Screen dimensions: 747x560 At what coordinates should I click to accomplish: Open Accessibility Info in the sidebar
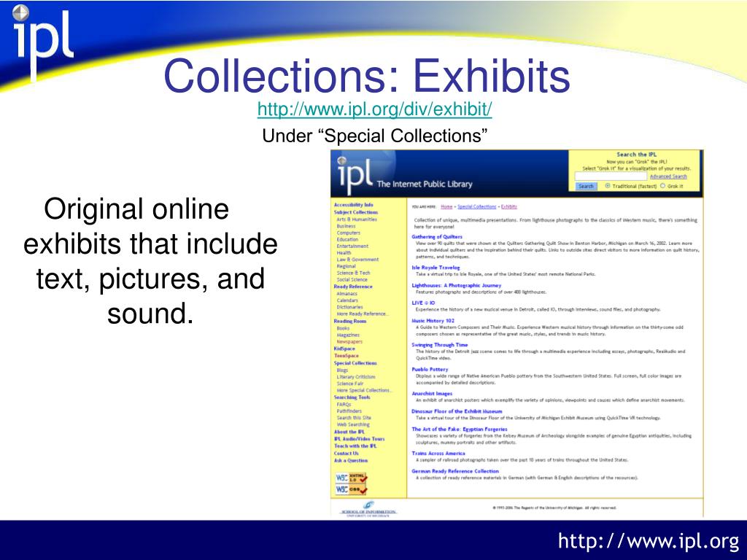[x=354, y=205]
